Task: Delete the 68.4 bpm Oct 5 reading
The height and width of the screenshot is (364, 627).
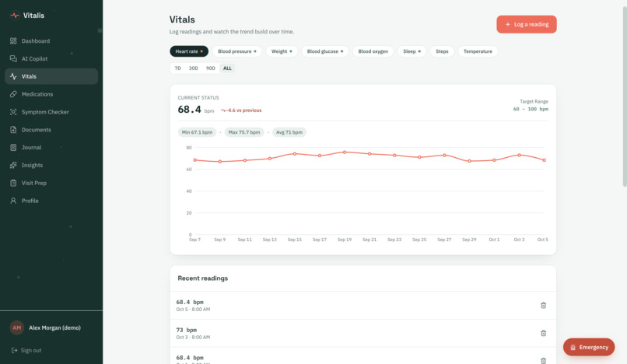Action: pos(544,305)
